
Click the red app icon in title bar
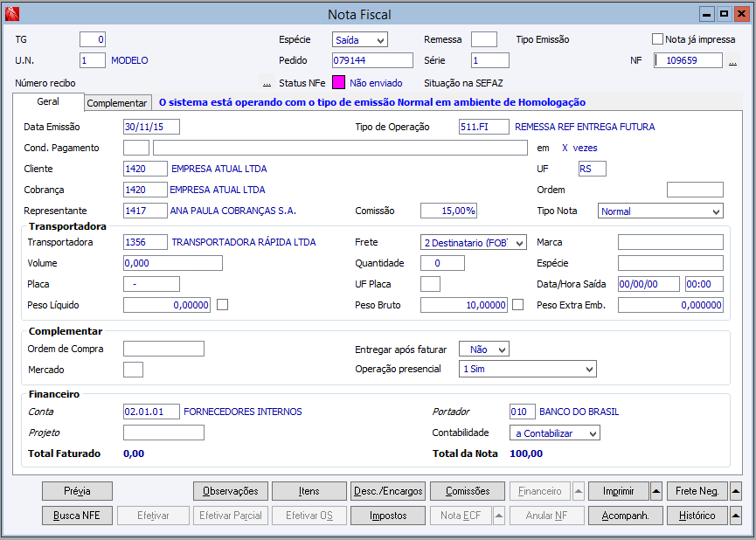pyautogui.click(x=12, y=14)
